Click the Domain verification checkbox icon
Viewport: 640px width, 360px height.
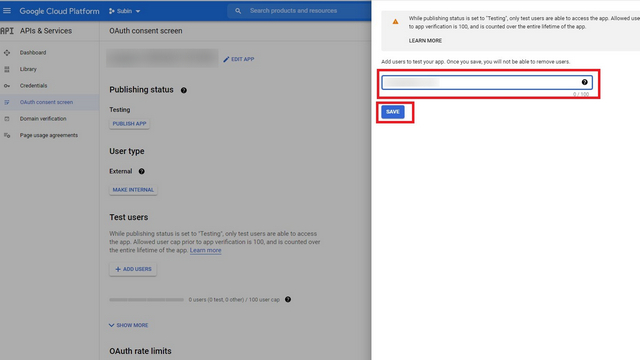tap(7, 119)
